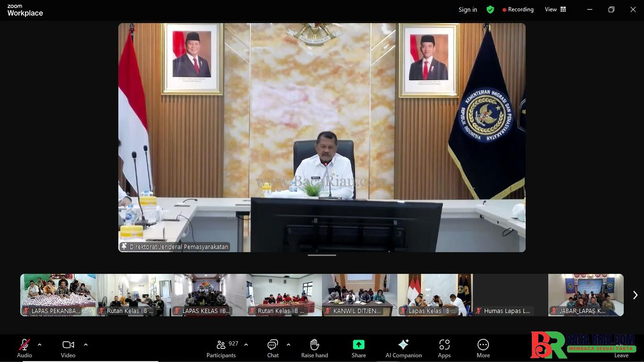Start sharing with the green Share button
This screenshot has width=644, height=362.
(358, 348)
